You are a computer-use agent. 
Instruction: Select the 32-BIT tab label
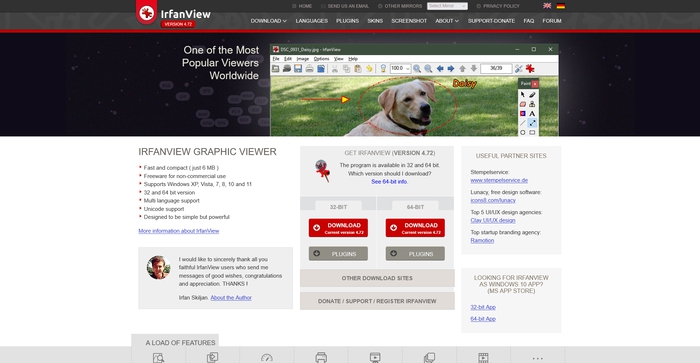tap(338, 207)
